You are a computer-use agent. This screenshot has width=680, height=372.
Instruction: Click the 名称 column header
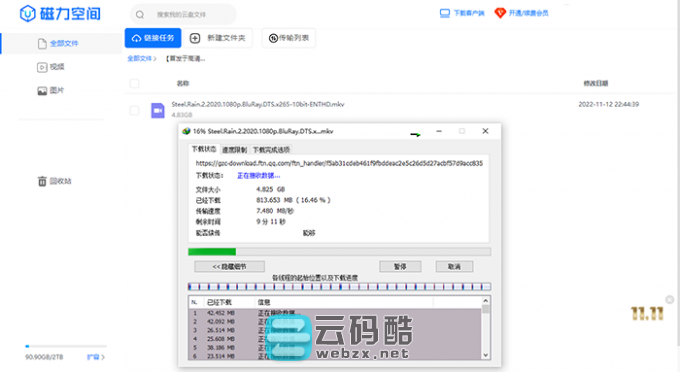coord(183,83)
